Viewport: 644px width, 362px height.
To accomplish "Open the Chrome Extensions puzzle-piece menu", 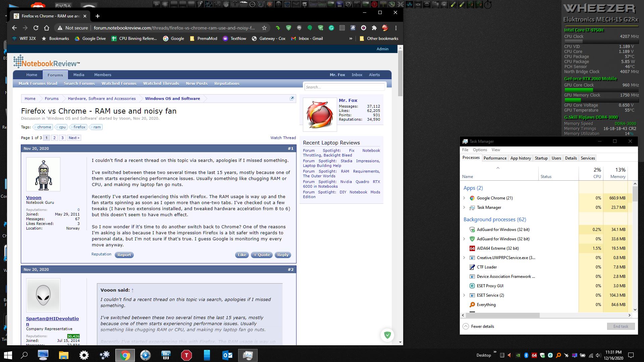I will coord(374,28).
